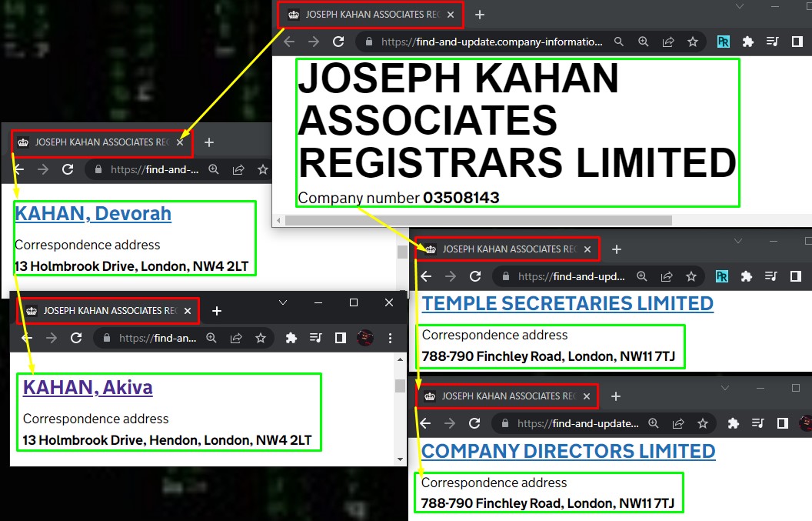
Task: Open Extensions puzzle icon in Company Directors window
Action: tap(734, 423)
